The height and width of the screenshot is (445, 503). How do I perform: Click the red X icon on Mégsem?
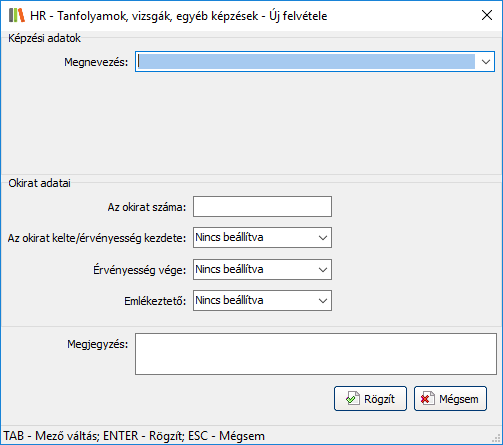click(428, 398)
